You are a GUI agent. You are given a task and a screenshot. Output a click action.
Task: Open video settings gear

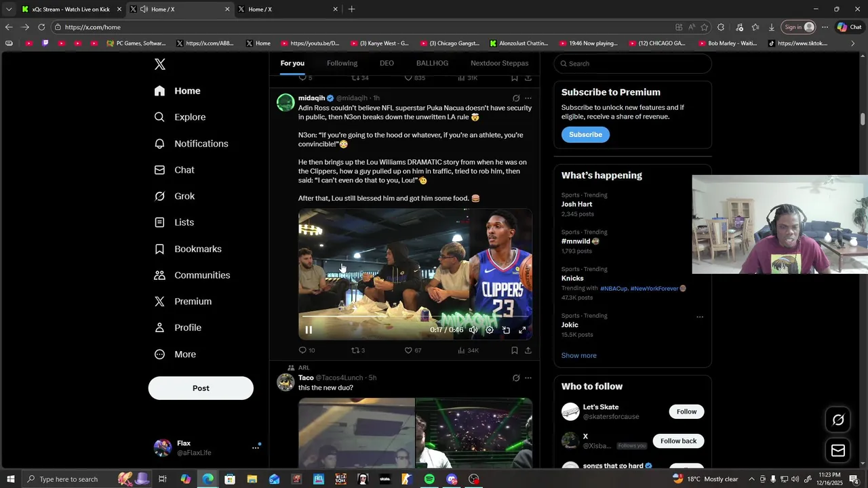490,330
